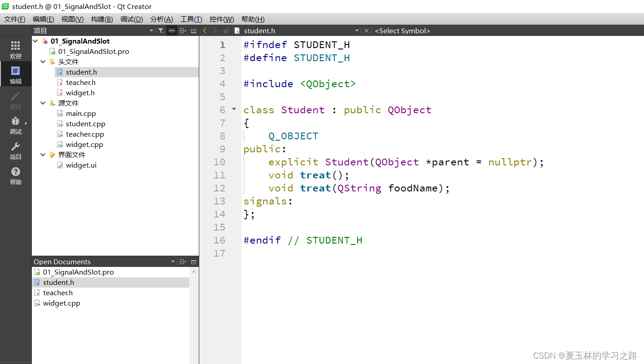This screenshot has width=644, height=364.
Task: Click the debug mode submenu arrow
Action: point(26,123)
